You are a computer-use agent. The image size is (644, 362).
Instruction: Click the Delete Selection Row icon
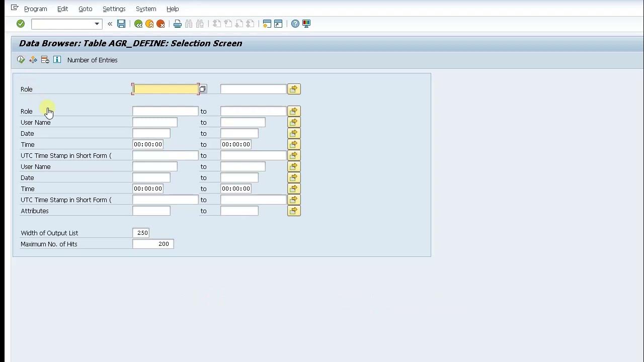coord(45,60)
